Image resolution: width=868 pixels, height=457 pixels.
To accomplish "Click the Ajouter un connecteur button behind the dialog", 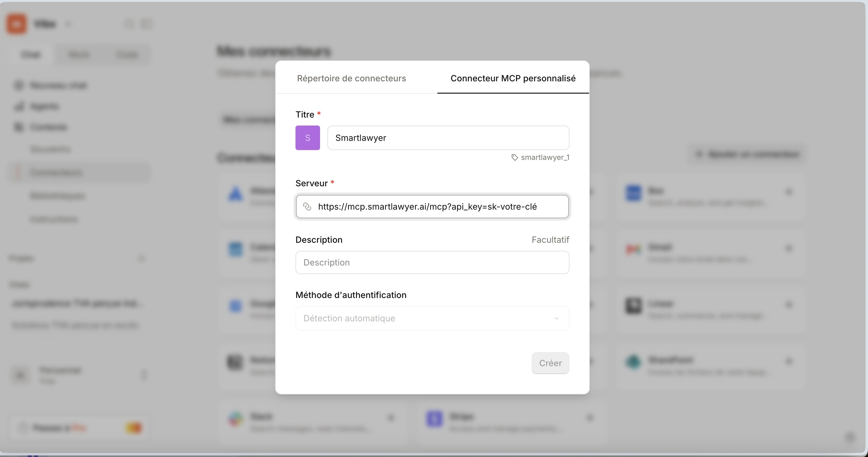I will click(747, 154).
